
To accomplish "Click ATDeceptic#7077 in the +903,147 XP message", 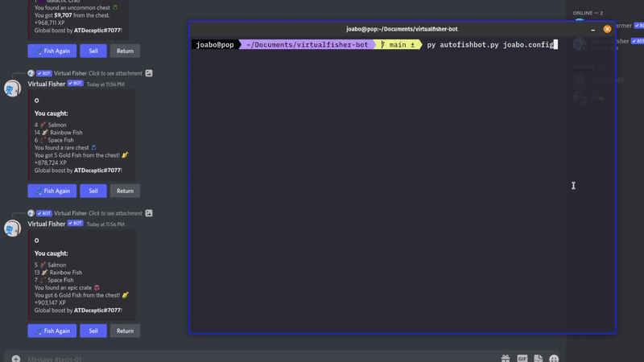I will (x=97, y=311).
